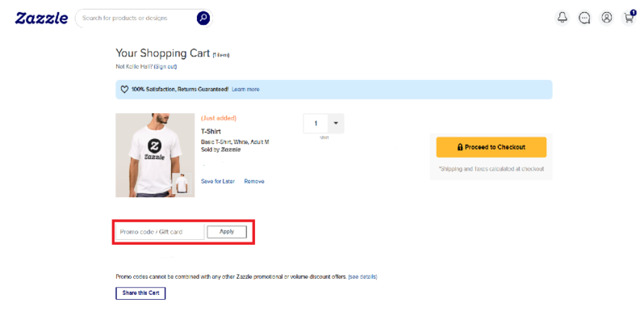The width and height of the screenshot is (644, 316).
Task: Click the Share this Cart button
Action: 140,293
